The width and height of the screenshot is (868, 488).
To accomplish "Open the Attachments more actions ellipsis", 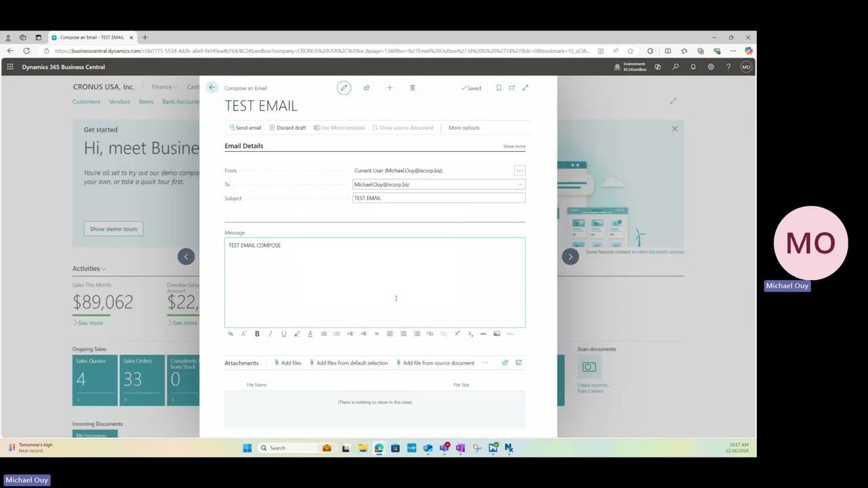I will click(485, 363).
